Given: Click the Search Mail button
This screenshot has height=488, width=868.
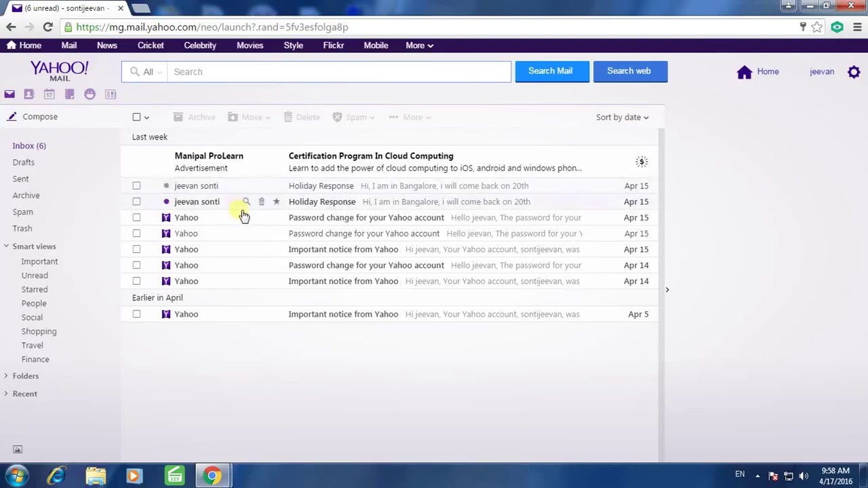Looking at the screenshot, I should point(550,70).
